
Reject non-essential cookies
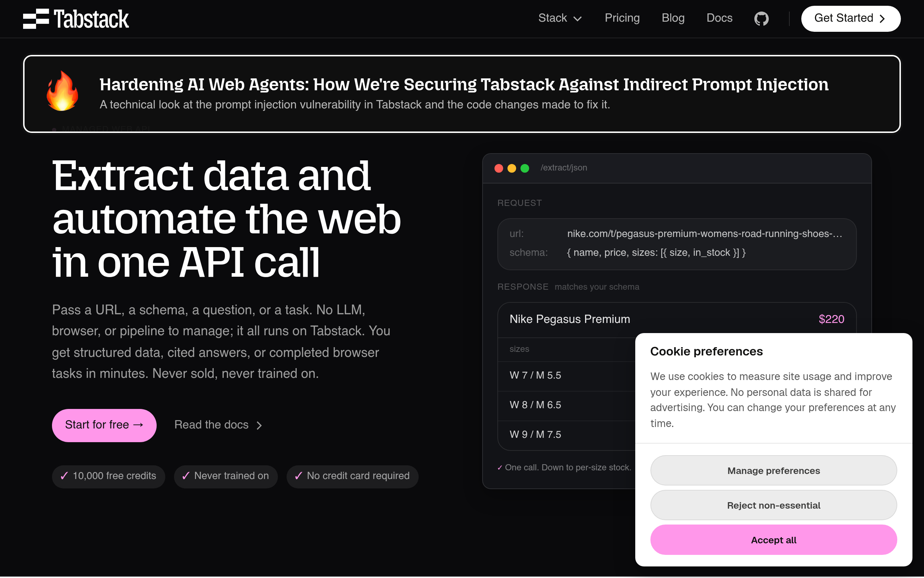[x=773, y=505]
